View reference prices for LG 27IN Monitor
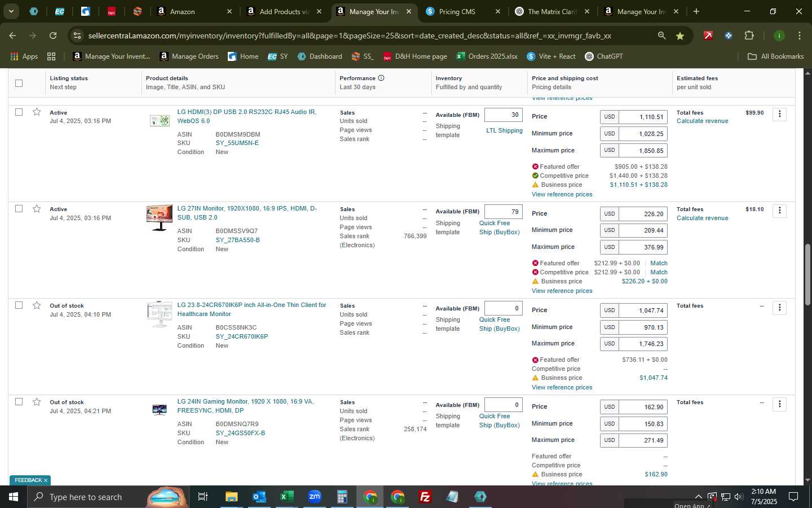The width and height of the screenshot is (812, 508). click(x=562, y=291)
